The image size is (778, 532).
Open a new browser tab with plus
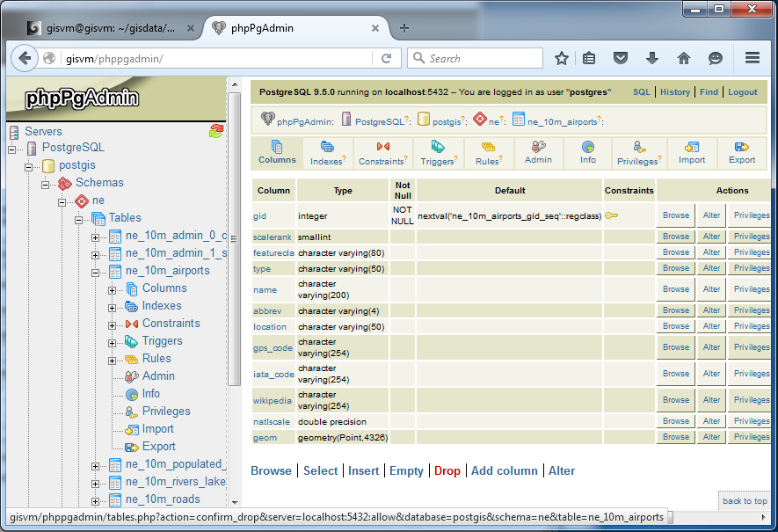[404, 28]
